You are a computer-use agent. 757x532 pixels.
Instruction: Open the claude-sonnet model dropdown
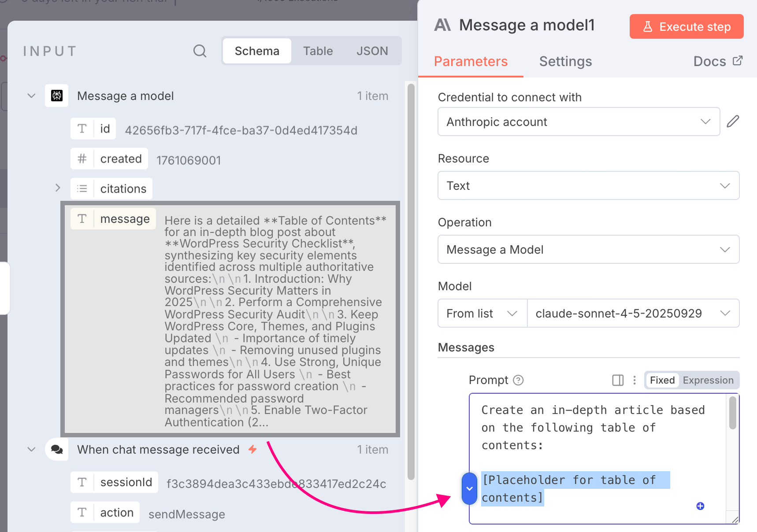(x=633, y=313)
